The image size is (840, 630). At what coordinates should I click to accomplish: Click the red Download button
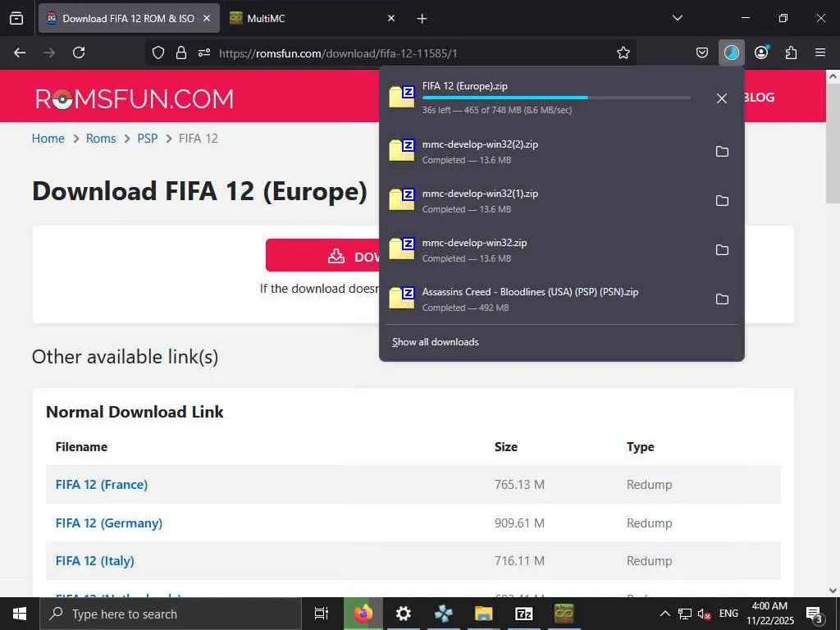322,256
